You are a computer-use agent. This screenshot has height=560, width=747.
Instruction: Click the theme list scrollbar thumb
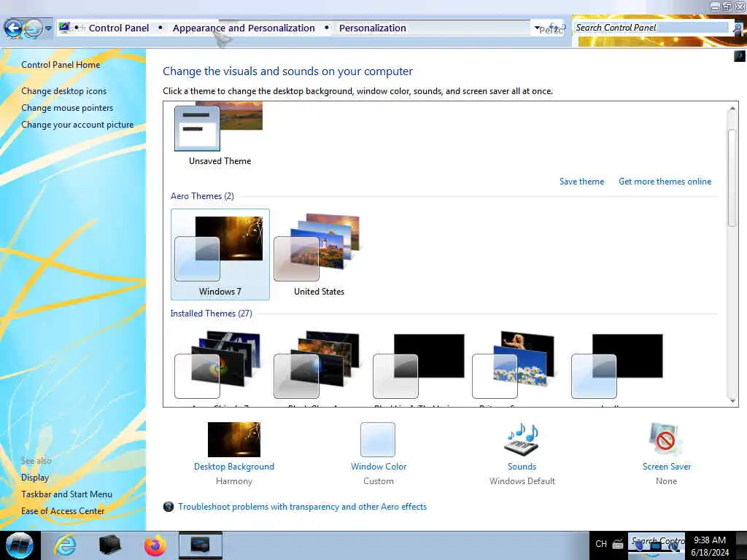(x=732, y=178)
